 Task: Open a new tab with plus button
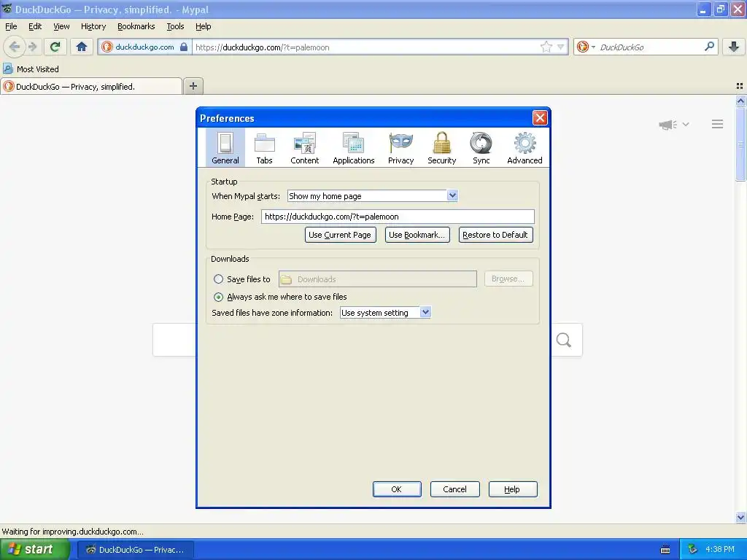point(193,86)
